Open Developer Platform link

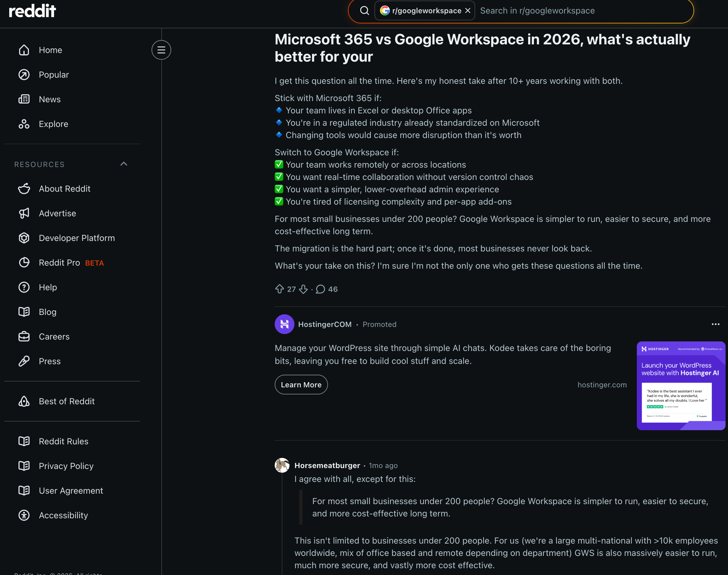pyautogui.click(x=77, y=238)
